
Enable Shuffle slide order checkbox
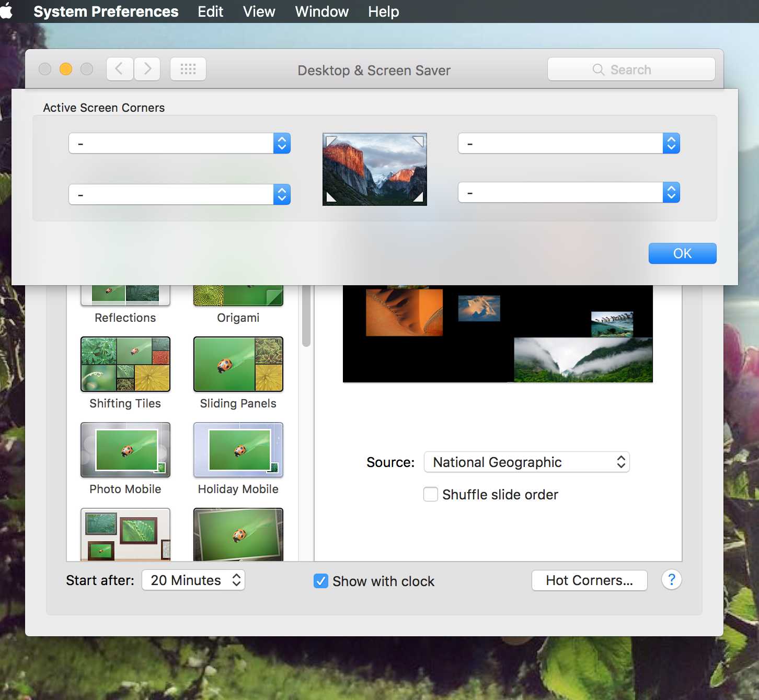pyautogui.click(x=431, y=494)
